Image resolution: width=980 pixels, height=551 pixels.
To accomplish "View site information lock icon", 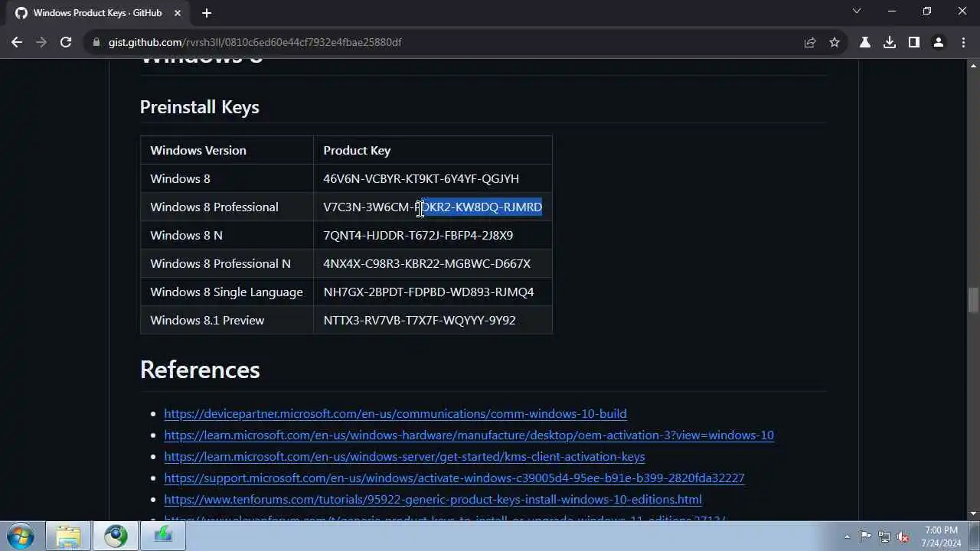I will coord(96,42).
